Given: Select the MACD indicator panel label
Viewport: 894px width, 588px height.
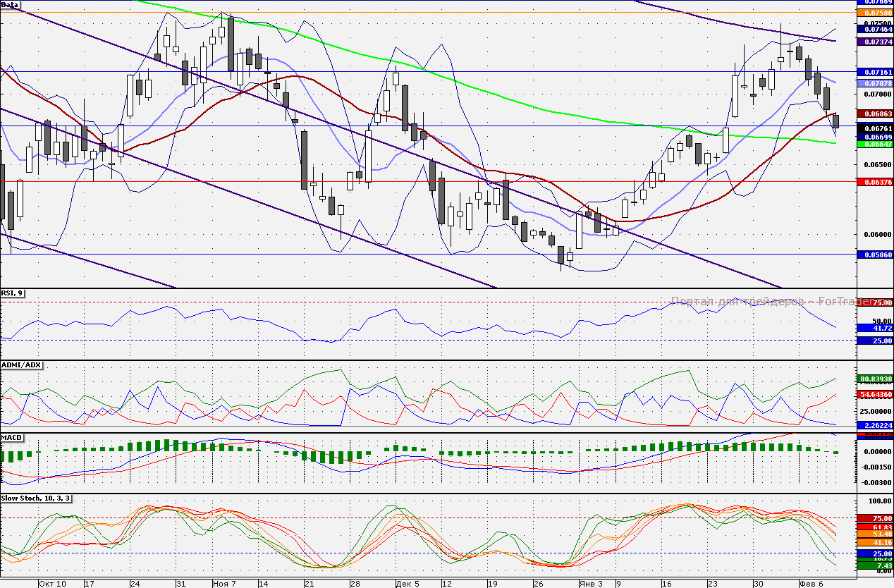Looking at the screenshot, I should tap(12, 438).
